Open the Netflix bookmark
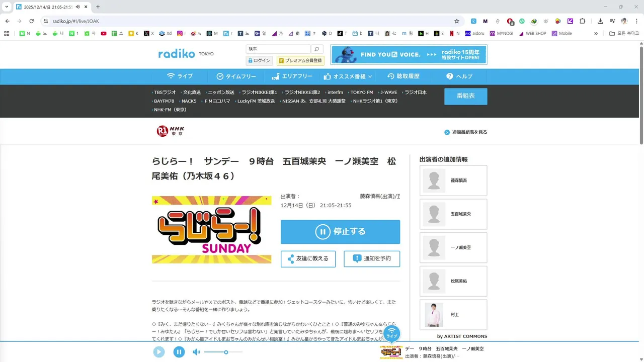Viewport: 644px width, 362px height. (x=455, y=34)
